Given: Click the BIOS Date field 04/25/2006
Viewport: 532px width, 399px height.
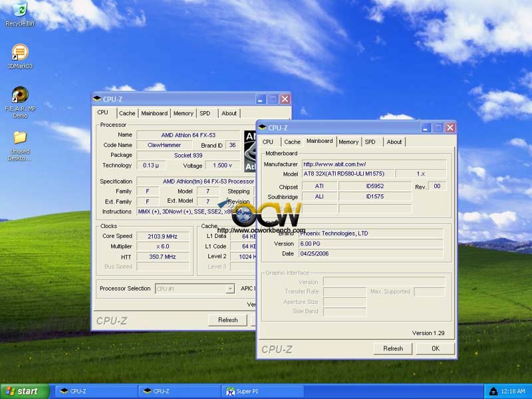Looking at the screenshot, I should tap(371, 253).
